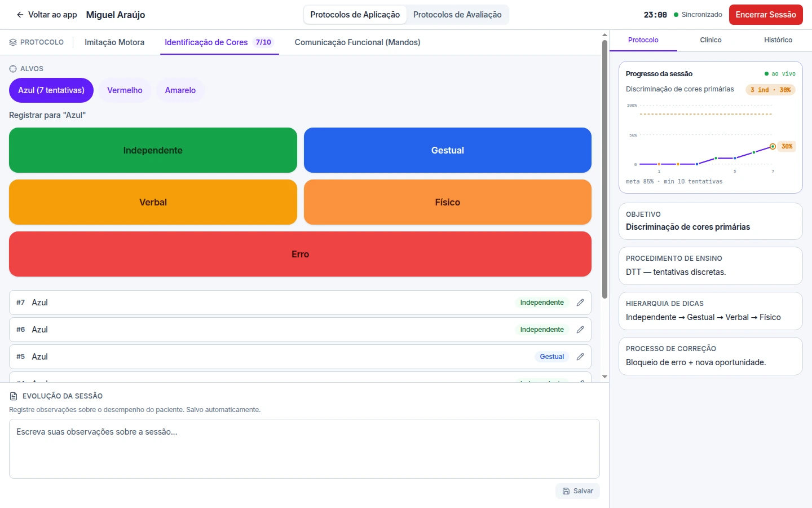The height and width of the screenshot is (508, 812).
Task: Click the Alvos target icon
Action: point(13,69)
